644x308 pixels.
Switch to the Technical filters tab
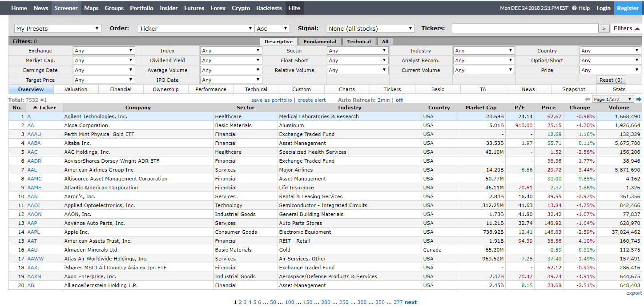[x=359, y=41]
